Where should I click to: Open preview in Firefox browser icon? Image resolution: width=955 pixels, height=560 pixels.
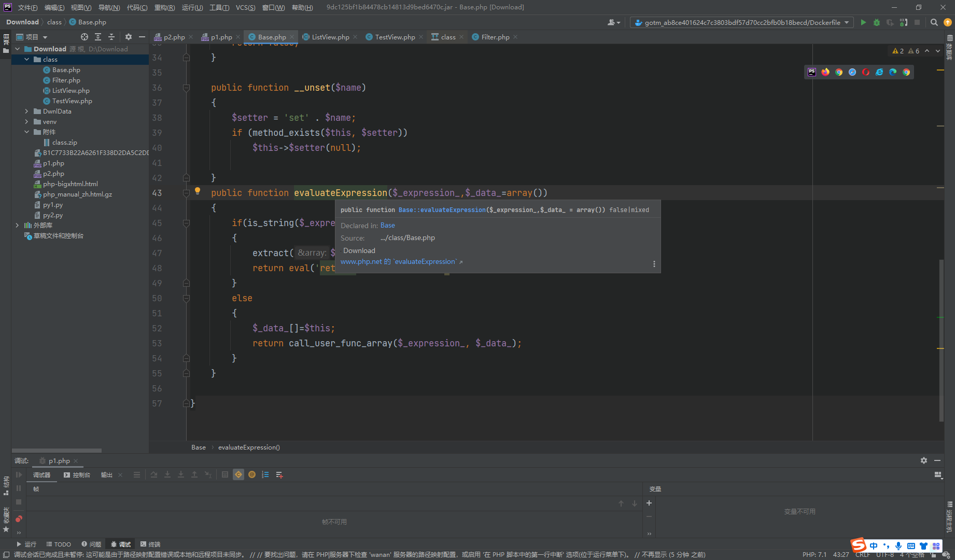click(825, 72)
